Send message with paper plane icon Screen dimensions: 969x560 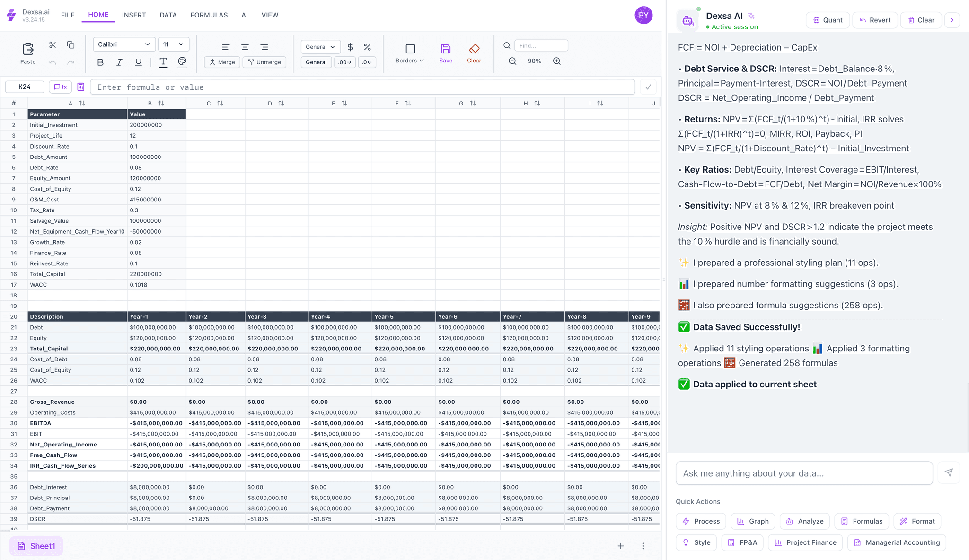949,472
